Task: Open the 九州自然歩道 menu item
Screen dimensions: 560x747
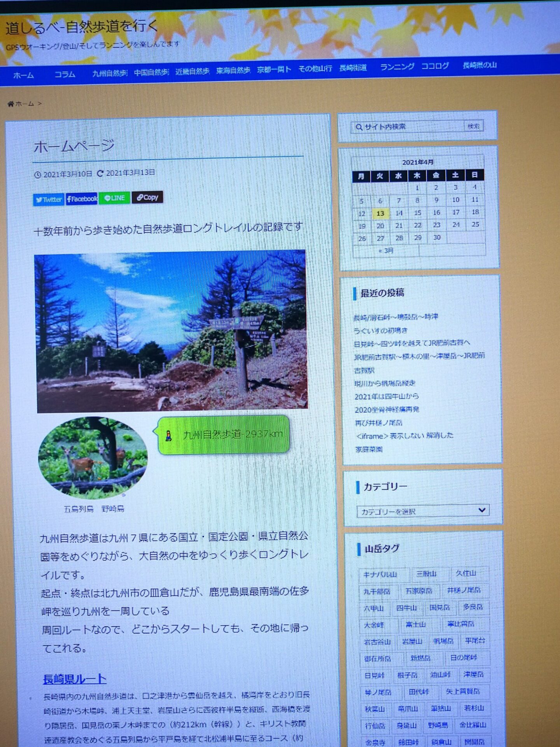Action: [110, 73]
